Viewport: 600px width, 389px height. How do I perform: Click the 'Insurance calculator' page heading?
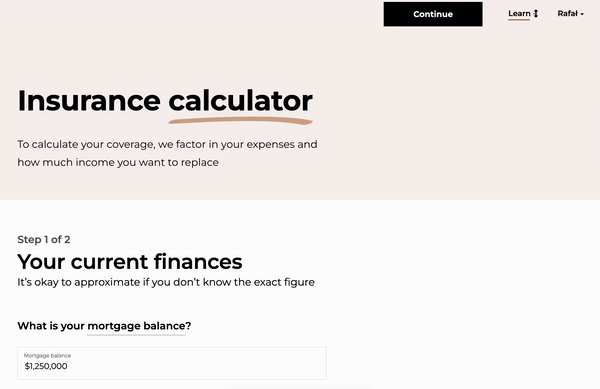click(165, 101)
